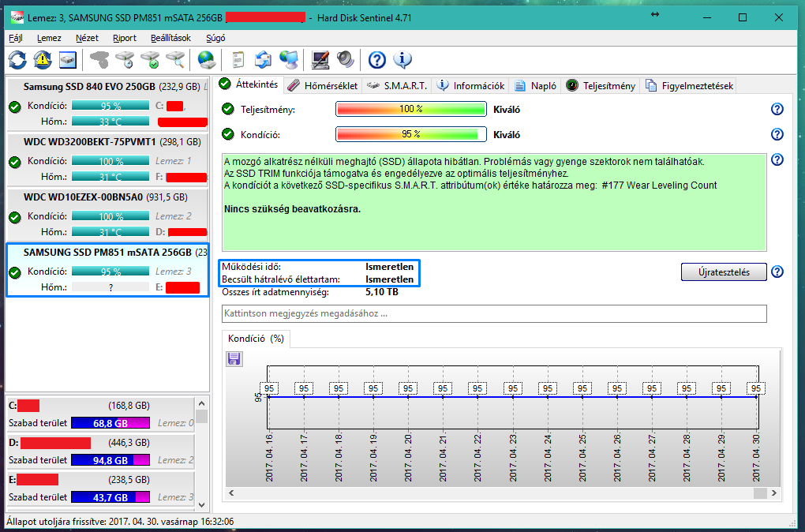The width and height of the screenshot is (805, 532).
Task: Open the Beállítások menu
Action: (171, 38)
